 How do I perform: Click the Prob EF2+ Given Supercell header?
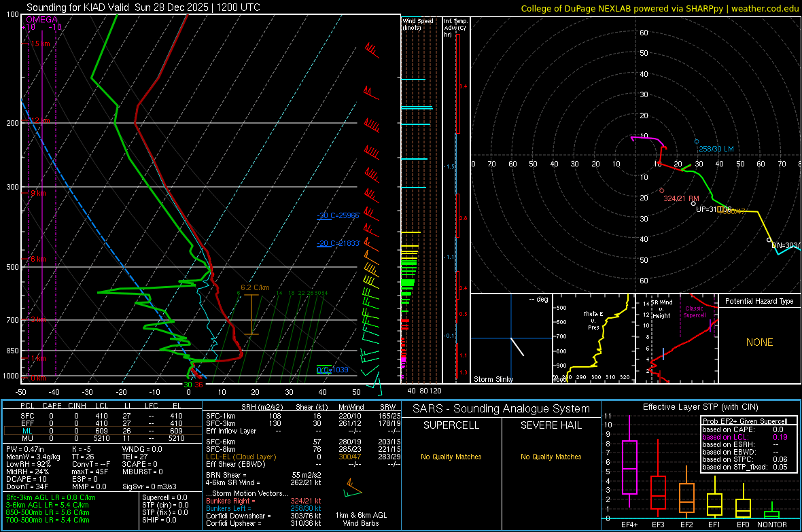745,421
